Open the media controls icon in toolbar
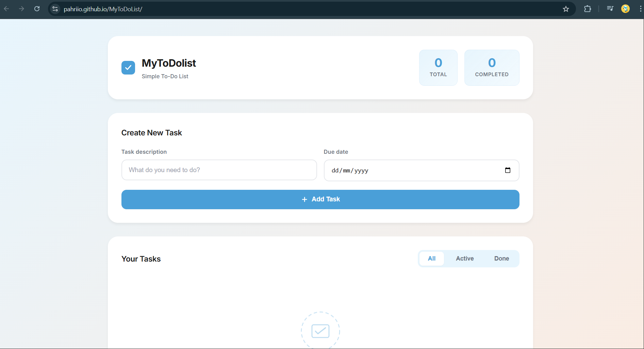This screenshot has width=644, height=349. coord(610,9)
